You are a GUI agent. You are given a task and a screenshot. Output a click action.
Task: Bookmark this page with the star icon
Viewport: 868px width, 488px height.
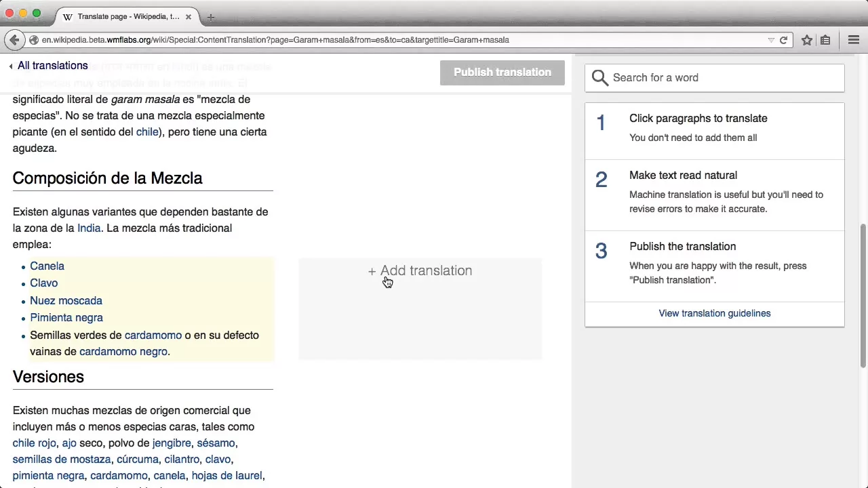click(x=807, y=40)
